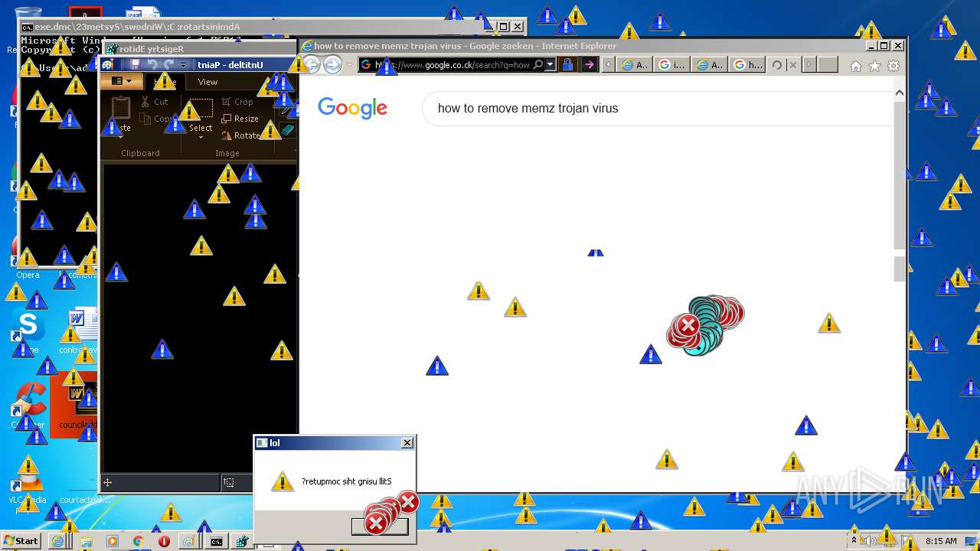Open the Windows Start button
Viewport: 980px width, 551px height.
coord(21,541)
